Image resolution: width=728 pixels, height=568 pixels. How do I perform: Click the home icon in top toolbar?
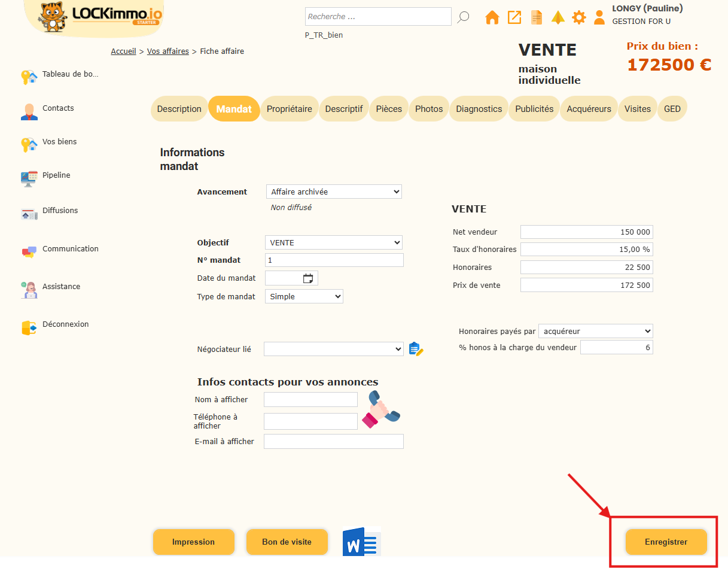click(492, 17)
